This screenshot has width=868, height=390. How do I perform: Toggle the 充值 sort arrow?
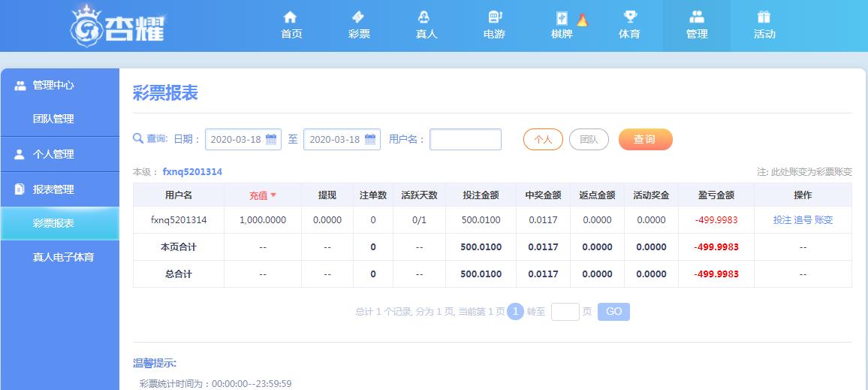coord(273,195)
